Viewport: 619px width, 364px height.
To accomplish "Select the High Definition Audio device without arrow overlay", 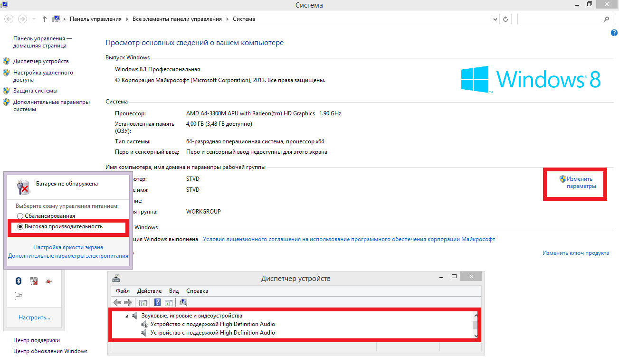I will coord(213,333).
